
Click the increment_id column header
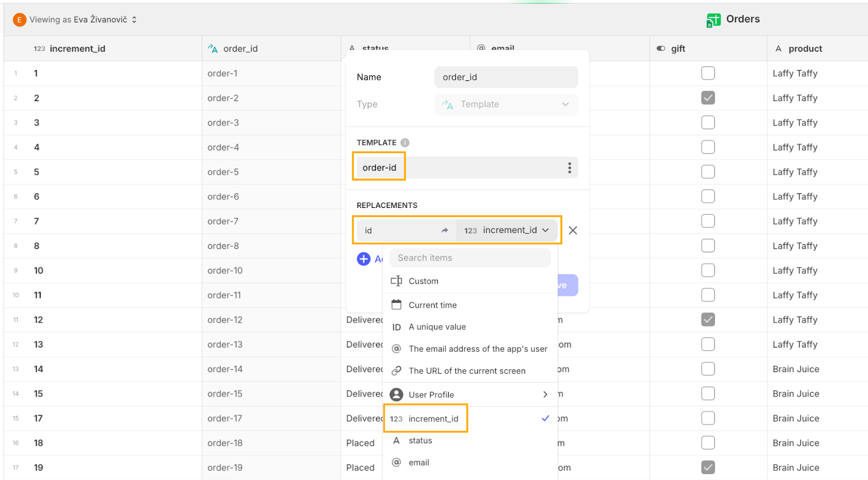tap(103, 48)
